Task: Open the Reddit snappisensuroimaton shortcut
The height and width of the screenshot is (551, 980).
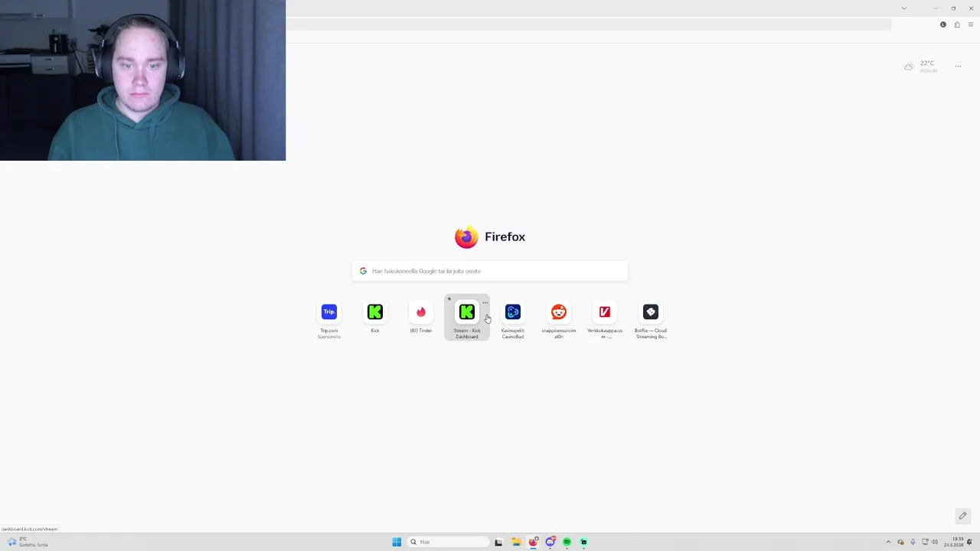Action: click(559, 319)
